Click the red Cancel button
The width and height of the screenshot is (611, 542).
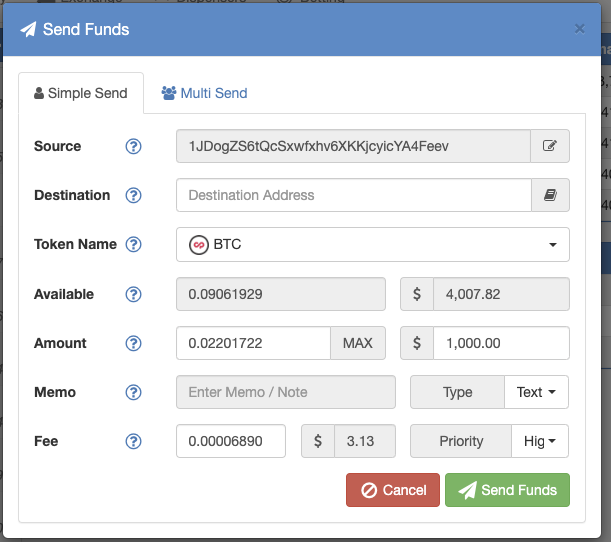pyautogui.click(x=393, y=490)
